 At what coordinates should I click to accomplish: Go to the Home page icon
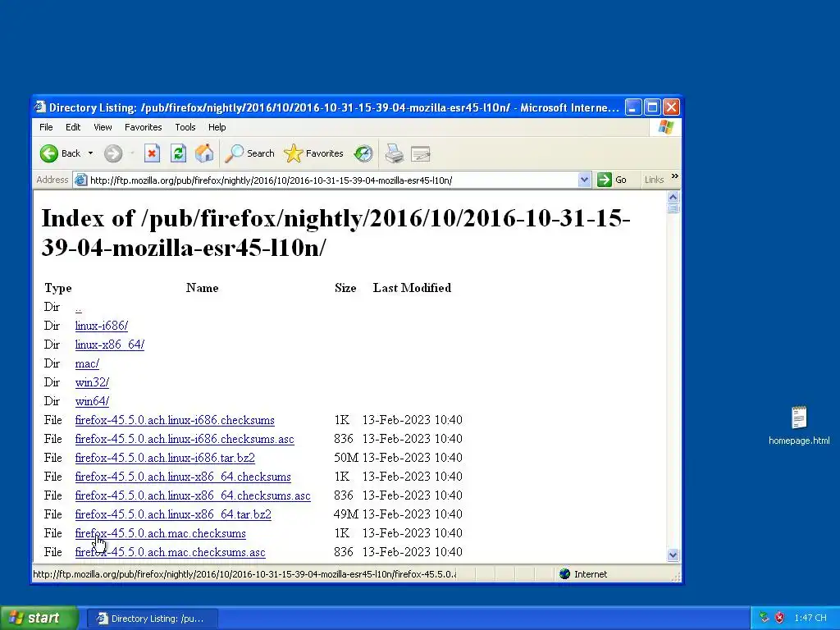[204, 153]
